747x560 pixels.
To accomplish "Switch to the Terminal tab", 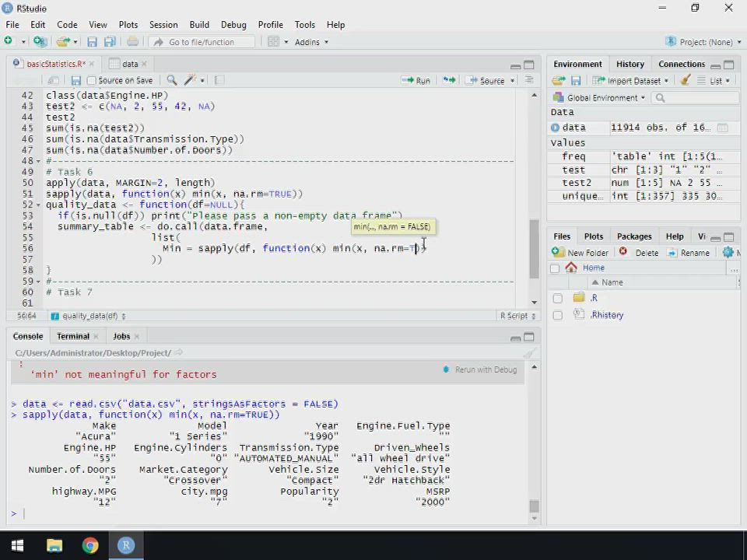I will 73,336.
